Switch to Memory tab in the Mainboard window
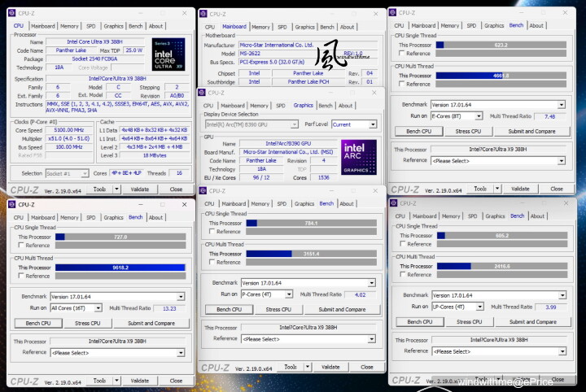This screenshot has width=586, height=392. [260, 27]
